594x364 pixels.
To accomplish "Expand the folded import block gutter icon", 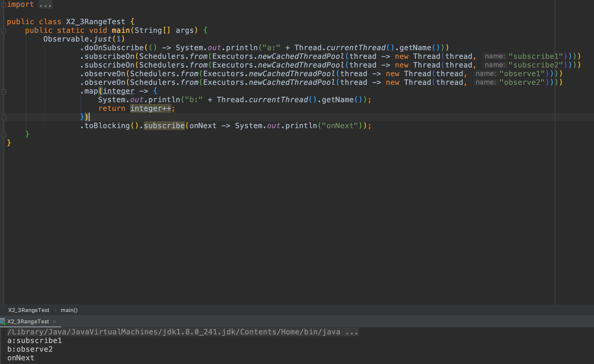I will pyautogui.click(x=4, y=5).
